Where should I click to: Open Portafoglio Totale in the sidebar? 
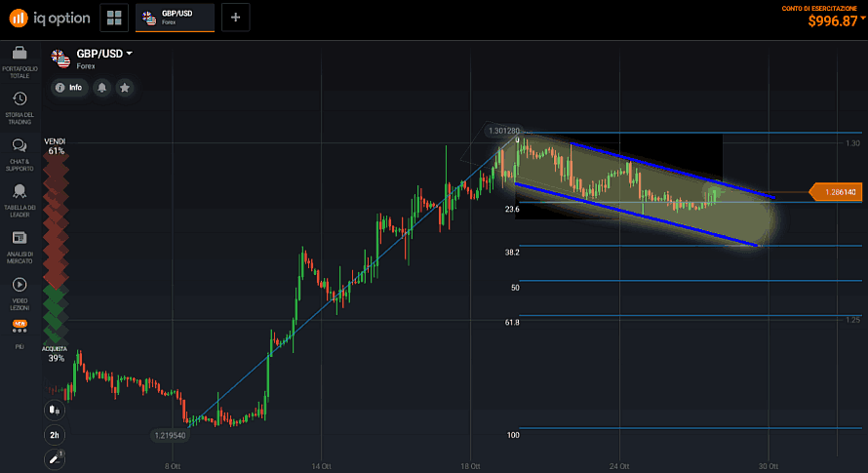click(20, 60)
